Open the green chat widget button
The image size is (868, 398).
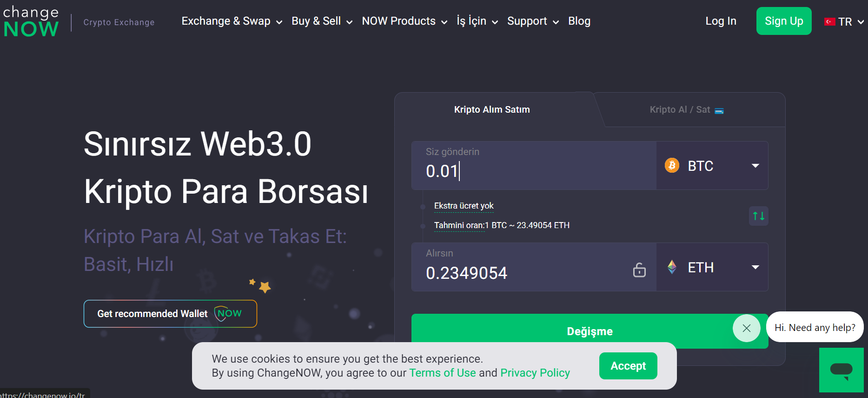click(x=841, y=370)
